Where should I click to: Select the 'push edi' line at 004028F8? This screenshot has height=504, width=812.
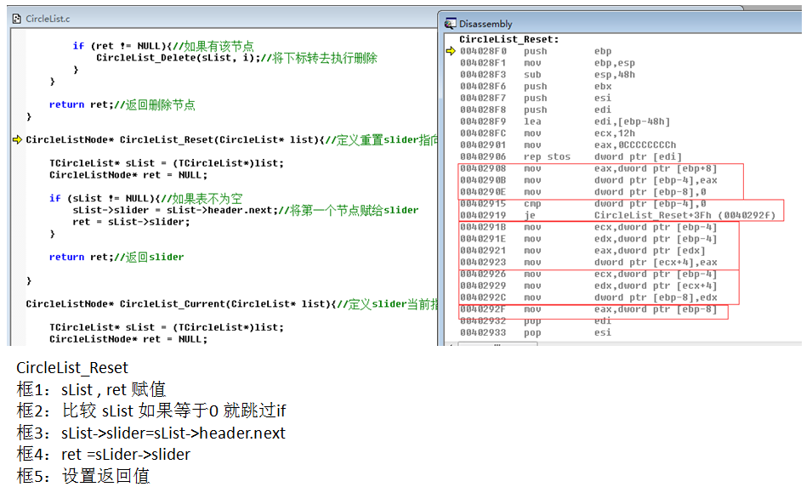point(536,110)
